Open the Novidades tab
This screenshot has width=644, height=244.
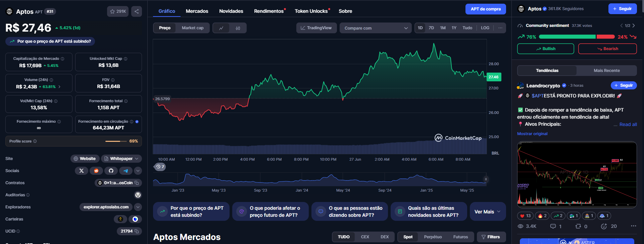click(231, 11)
